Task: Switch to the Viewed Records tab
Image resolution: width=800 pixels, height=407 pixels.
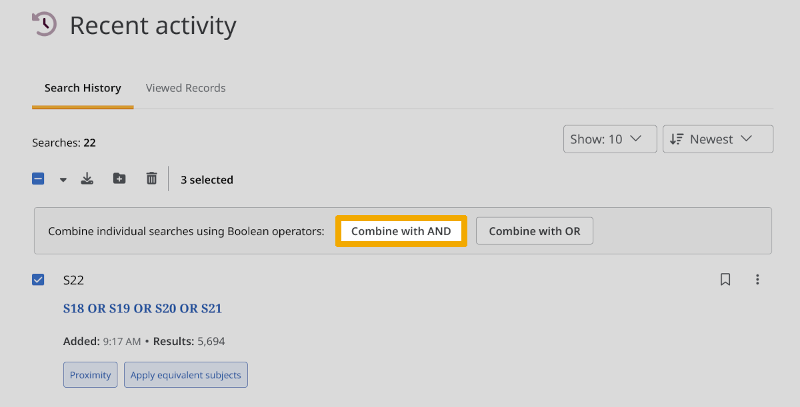Action: [185, 88]
